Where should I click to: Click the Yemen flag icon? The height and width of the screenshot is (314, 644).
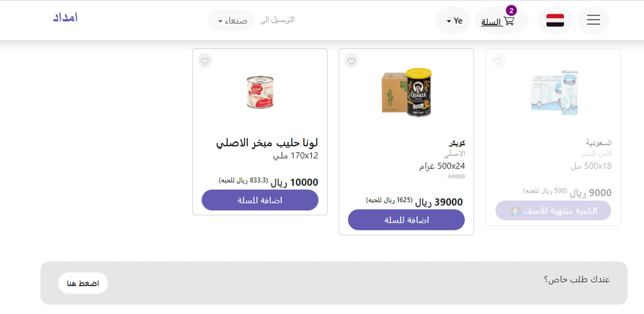(x=555, y=20)
